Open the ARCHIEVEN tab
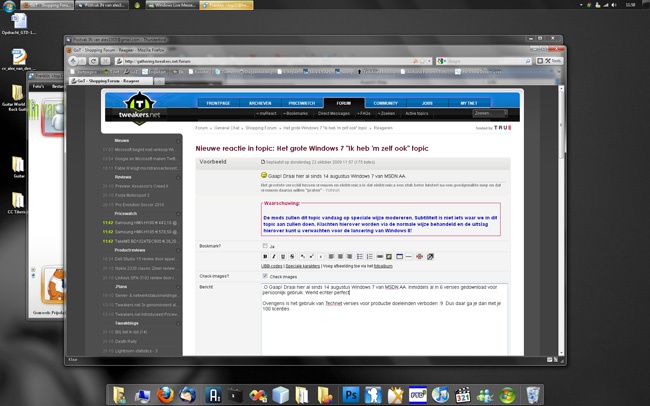This screenshot has height=406, width=650. [260, 103]
